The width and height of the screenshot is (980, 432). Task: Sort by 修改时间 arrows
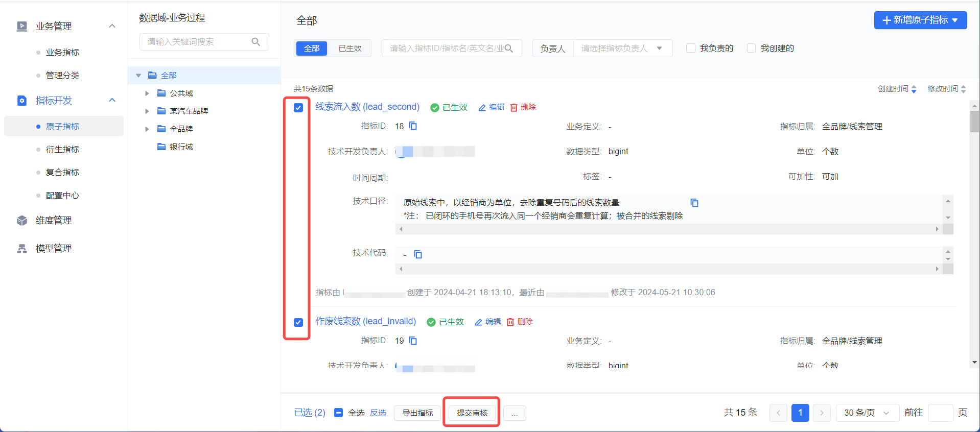[x=963, y=89]
